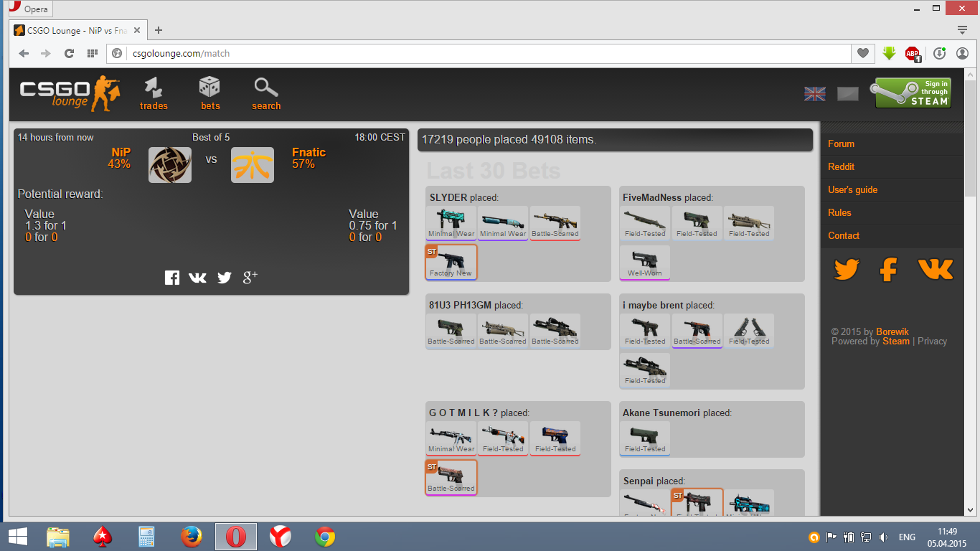Viewport: 980px width, 551px height.
Task: Open the Windows Start button
Action: 18,537
